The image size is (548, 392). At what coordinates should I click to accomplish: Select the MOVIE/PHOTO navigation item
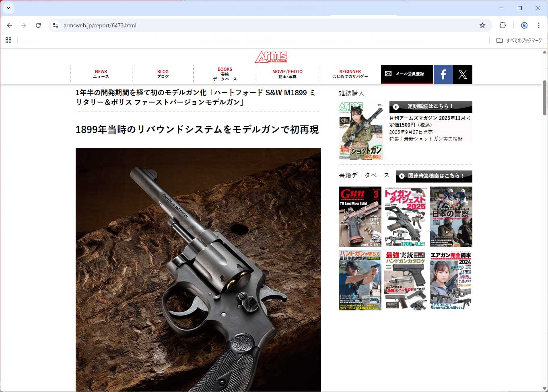[287, 74]
